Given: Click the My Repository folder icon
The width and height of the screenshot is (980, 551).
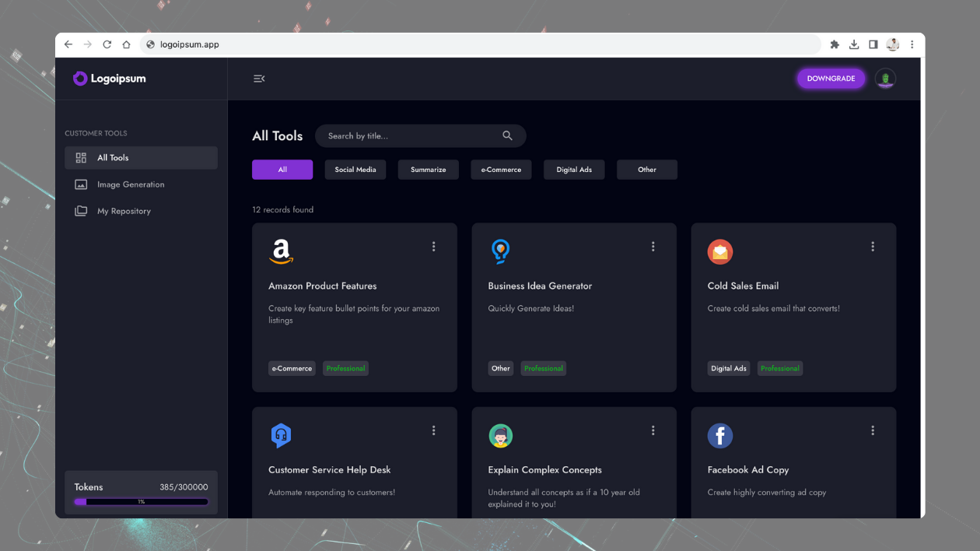Looking at the screenshot, I should [x=81, y=211].
